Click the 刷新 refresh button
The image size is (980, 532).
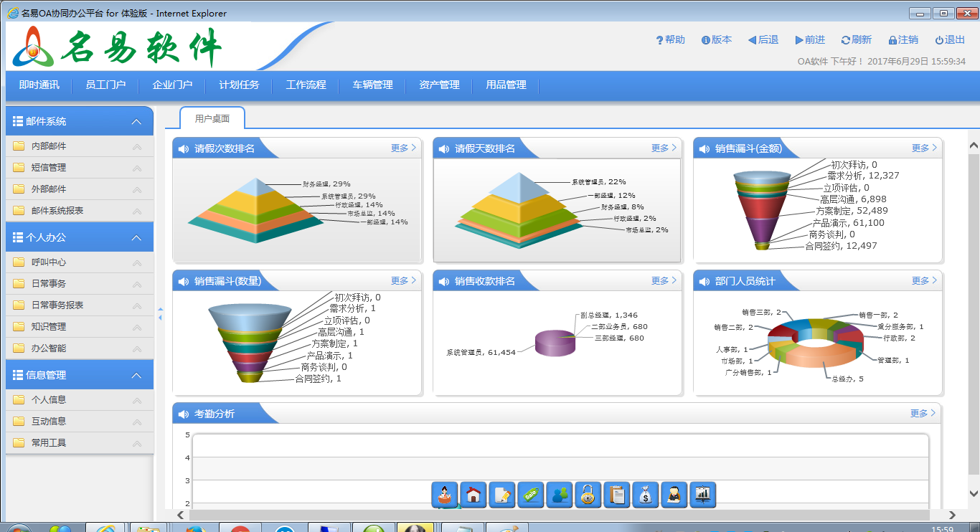pyautogui.click(x=856, y=40)
